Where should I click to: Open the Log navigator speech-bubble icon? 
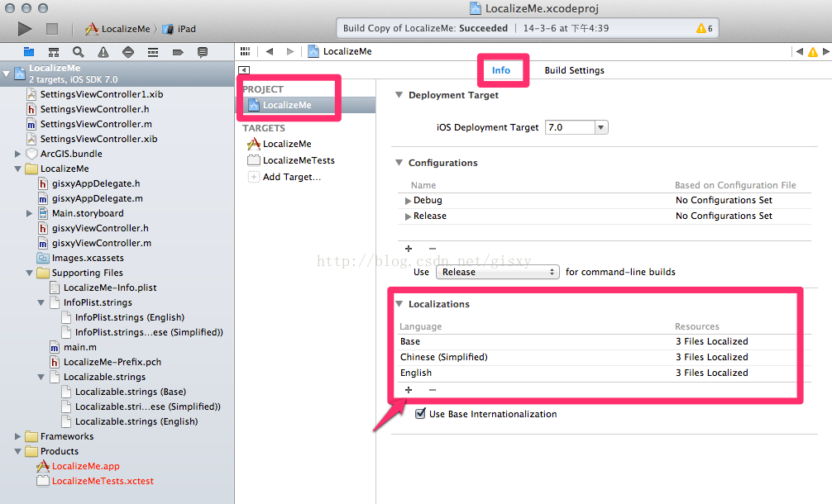click(x=202, y=52)
